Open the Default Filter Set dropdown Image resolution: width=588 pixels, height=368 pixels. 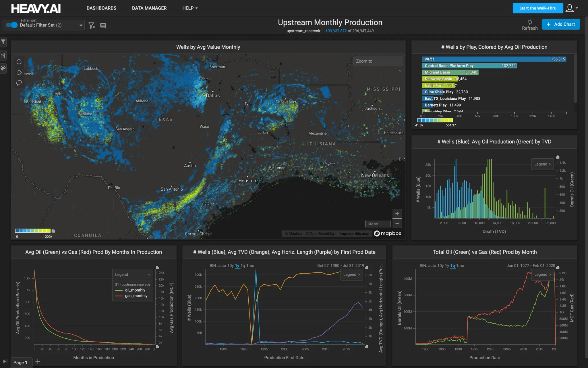click(x=81, y=25)
